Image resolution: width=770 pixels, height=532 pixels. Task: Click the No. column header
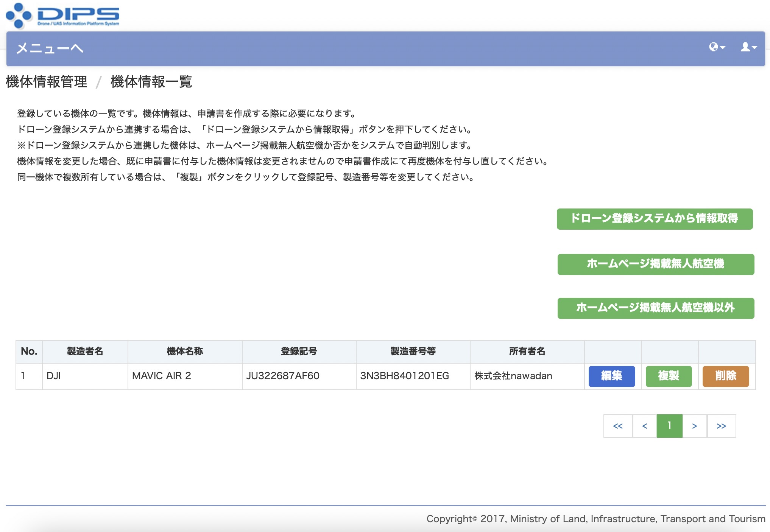click(x=29, y=352)
